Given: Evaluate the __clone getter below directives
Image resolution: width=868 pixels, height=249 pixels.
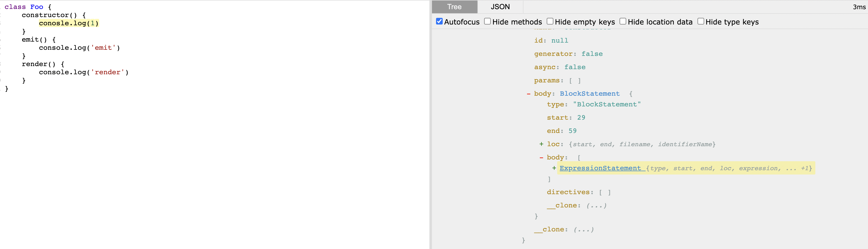Looking at the screenshot, I should point(596,206).
